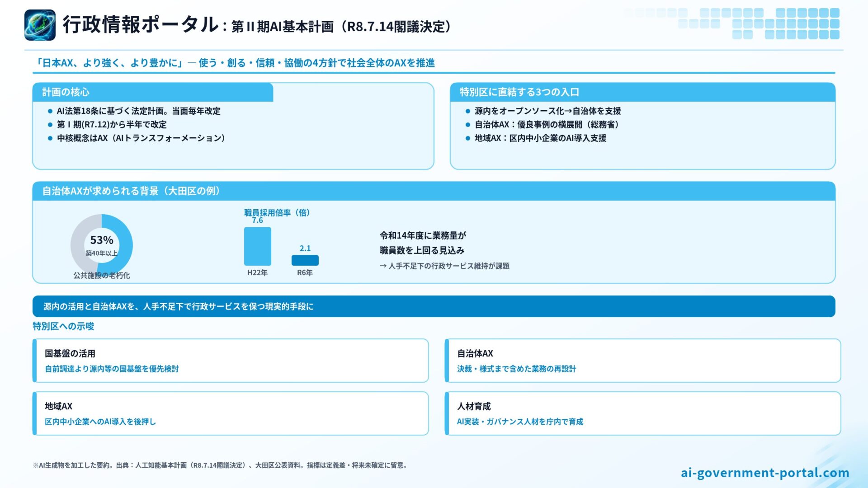
Task: Click the 特別区への示唆 heading
Action: (x=63, y=326)
